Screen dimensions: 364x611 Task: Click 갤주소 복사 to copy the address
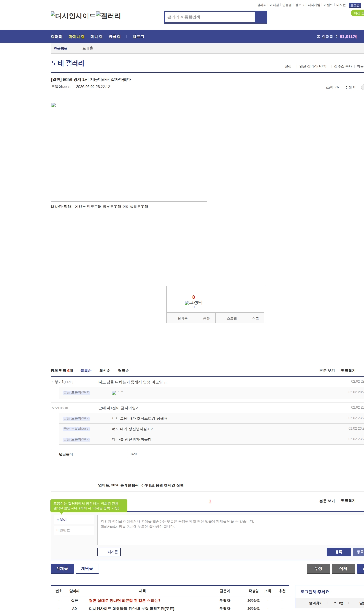343,66
